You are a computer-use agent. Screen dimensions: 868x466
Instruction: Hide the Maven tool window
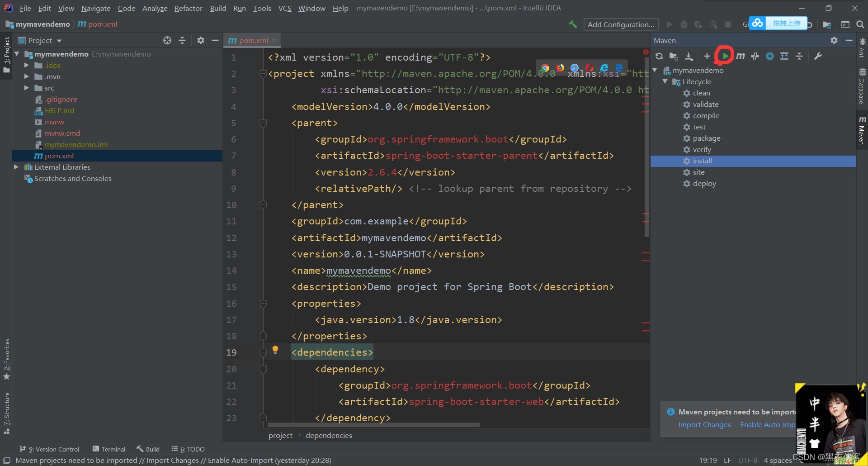[x=849, y=40]
